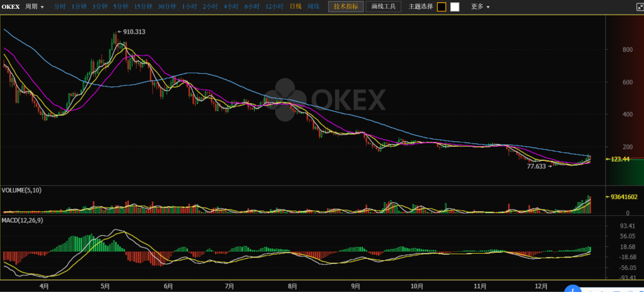Image resolution: width=644 pixels, height=292 pixels.
Task: Click the 910.313 high price label
Action: pyautogui.click(x=134, y=32)
